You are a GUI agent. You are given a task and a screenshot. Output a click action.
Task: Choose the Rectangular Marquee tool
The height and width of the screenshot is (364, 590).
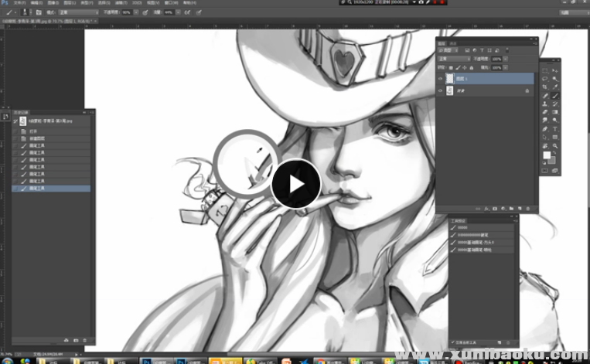coord(545,70)
